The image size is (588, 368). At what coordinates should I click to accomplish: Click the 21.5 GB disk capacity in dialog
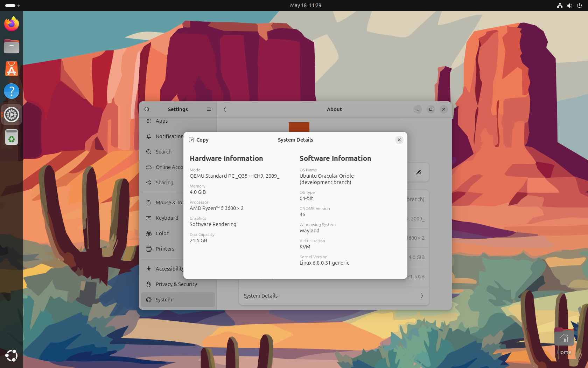tap(198, 240)
